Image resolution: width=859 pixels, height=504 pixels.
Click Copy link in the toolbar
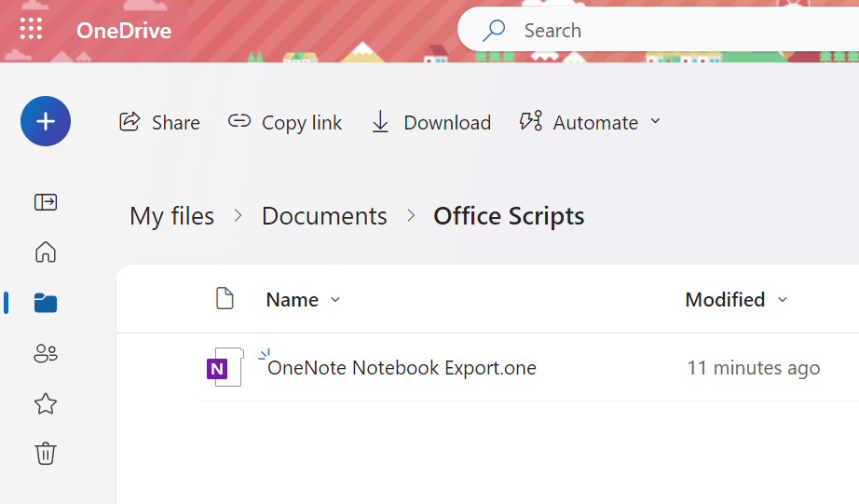coord(285,122)
